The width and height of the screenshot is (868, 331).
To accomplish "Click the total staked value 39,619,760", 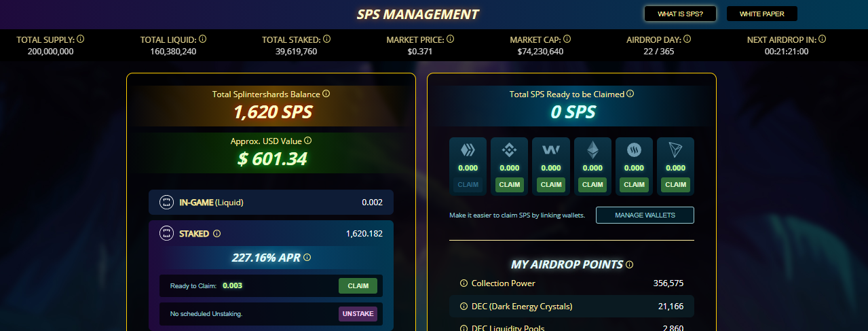I will tap(296, 51).
